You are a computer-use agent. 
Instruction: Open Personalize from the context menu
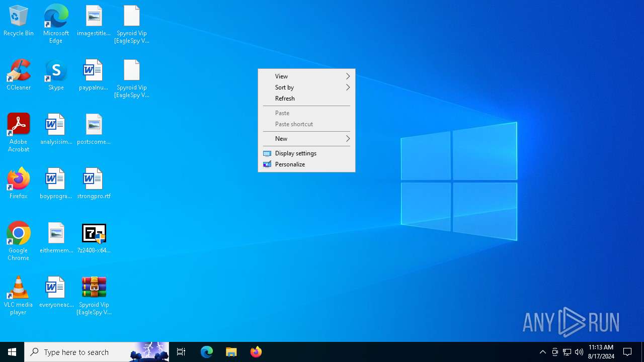(306, 164)
